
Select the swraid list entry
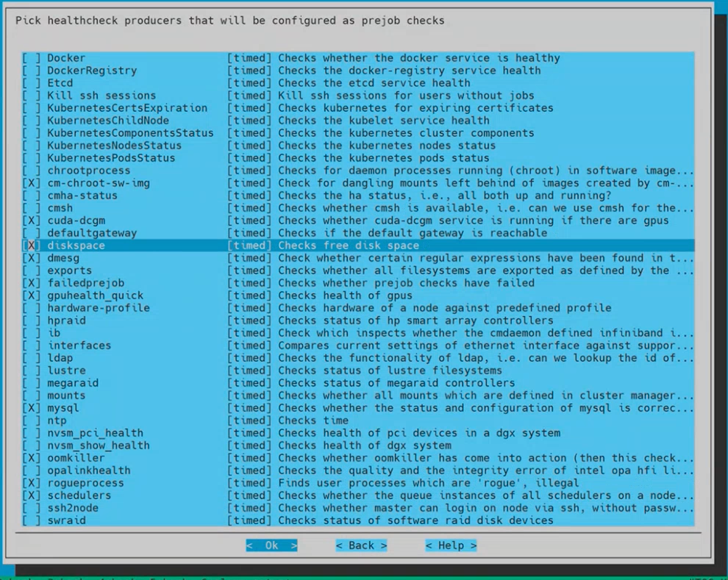(x=66, y=520)
